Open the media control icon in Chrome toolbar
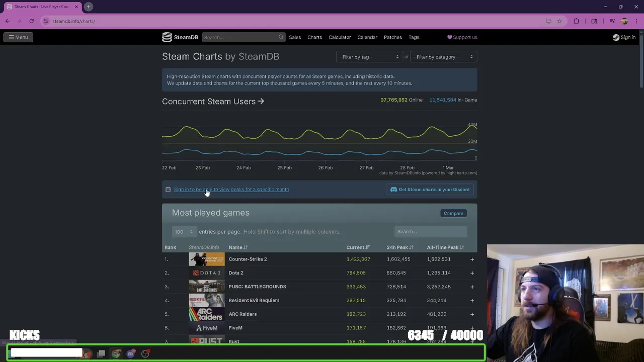Viewport: 644px width, 362px height. click(612, 21)
